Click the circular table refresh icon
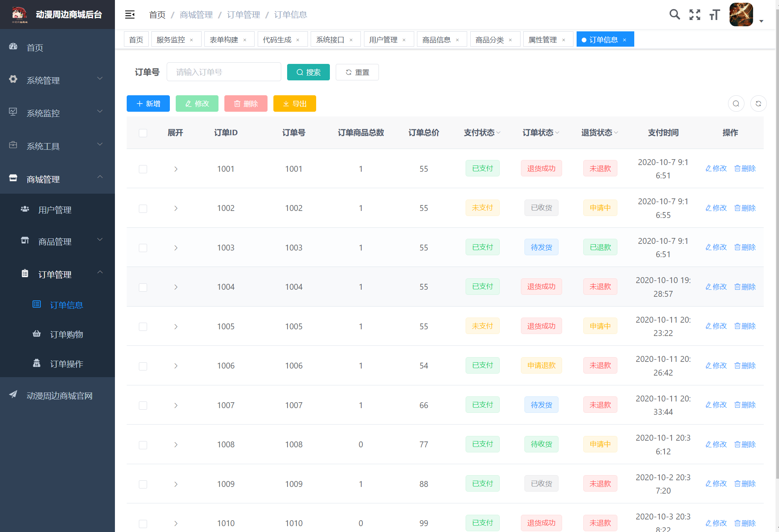779x532 pixels. pos(758,104)
